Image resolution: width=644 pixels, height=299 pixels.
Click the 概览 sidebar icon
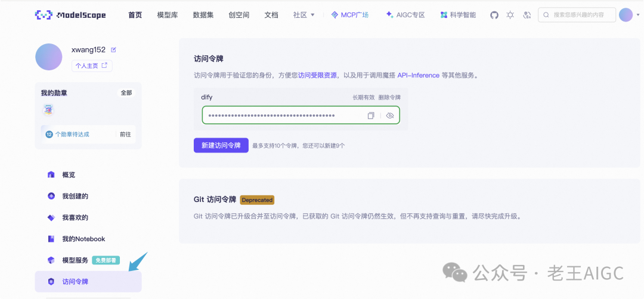coord(51,175)
